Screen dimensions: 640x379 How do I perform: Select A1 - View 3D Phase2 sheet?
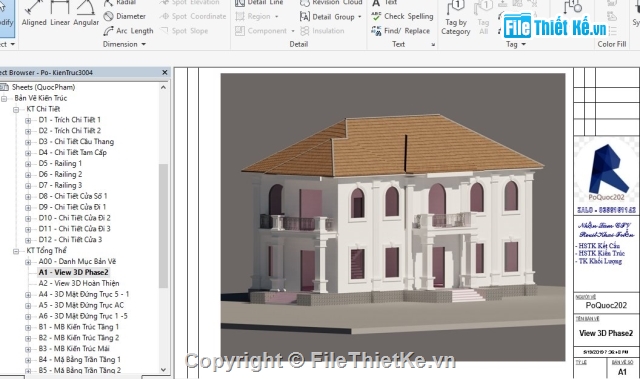tap(73, 272)
